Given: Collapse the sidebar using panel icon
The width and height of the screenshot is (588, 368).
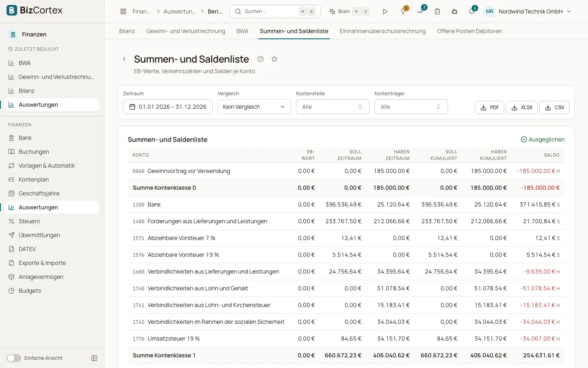Looking at the screenshot, I should [x=94, y=358].
